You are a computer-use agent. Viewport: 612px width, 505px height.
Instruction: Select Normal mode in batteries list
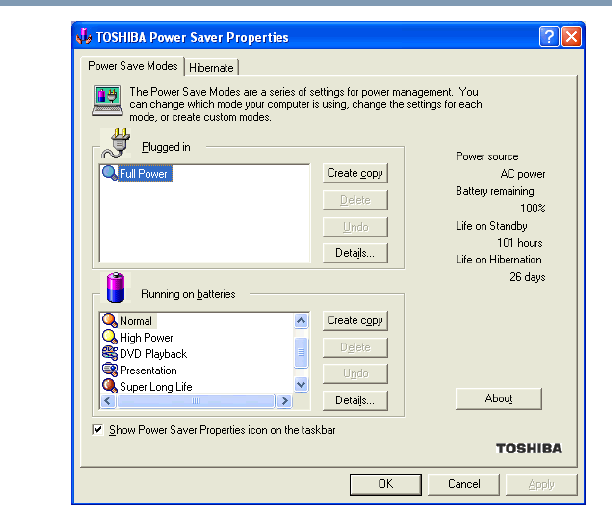136,321
